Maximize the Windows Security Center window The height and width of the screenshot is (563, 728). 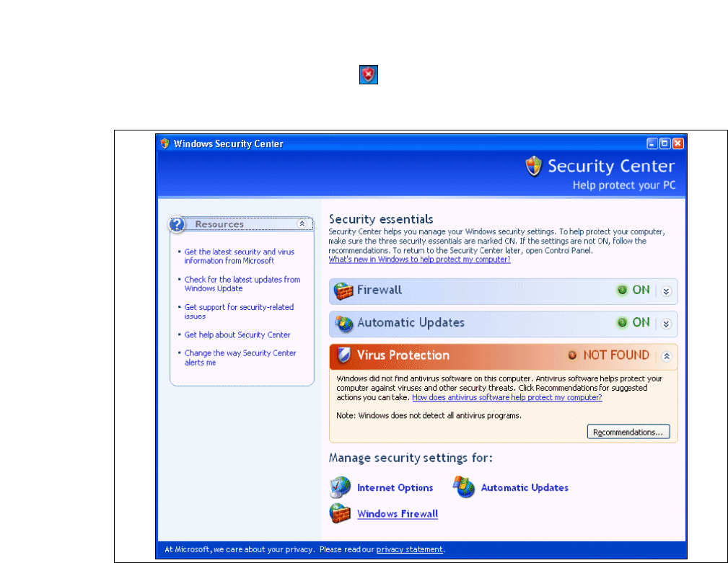[x=665, y=143]
